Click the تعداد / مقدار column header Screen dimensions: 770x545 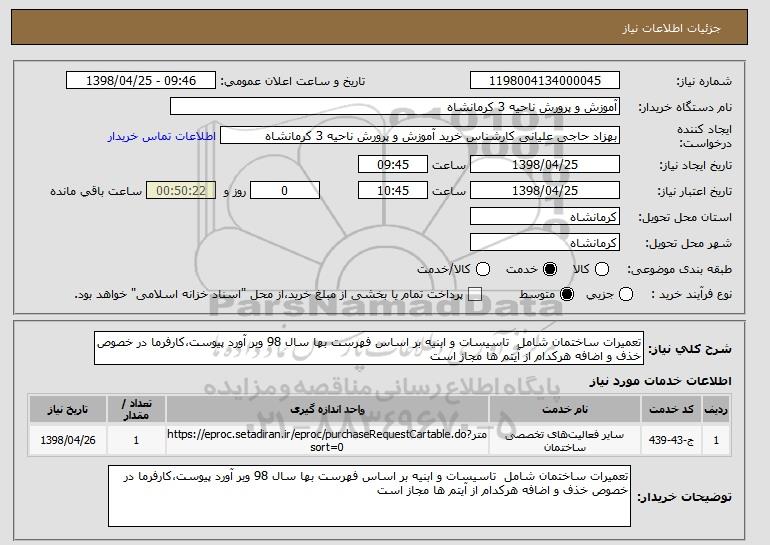136,409
